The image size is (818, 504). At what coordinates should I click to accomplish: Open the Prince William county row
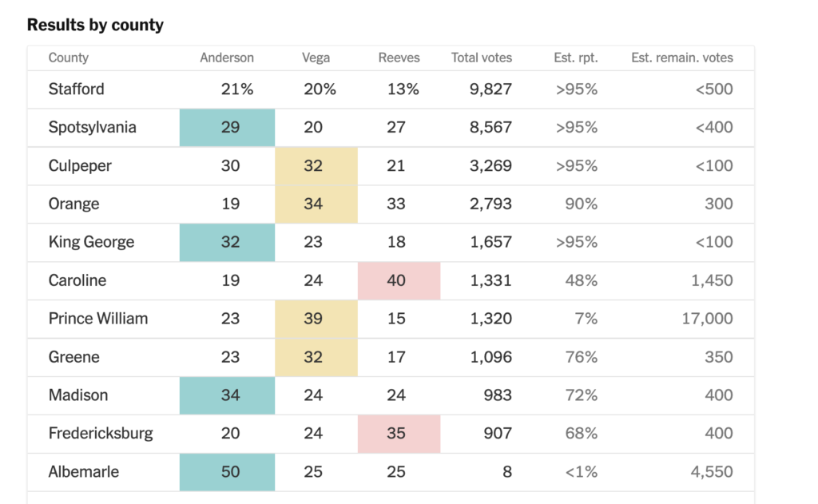(x=98, y=319)
